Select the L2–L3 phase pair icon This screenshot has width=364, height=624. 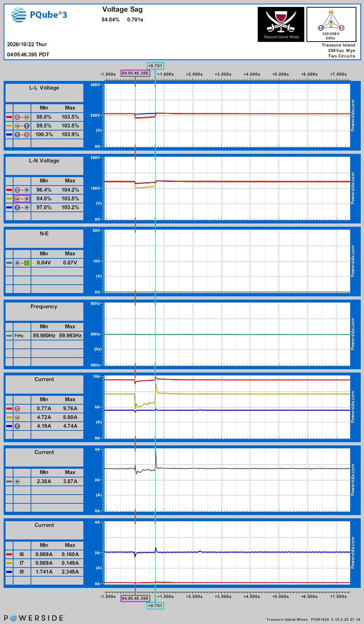[x=22, y=126]
